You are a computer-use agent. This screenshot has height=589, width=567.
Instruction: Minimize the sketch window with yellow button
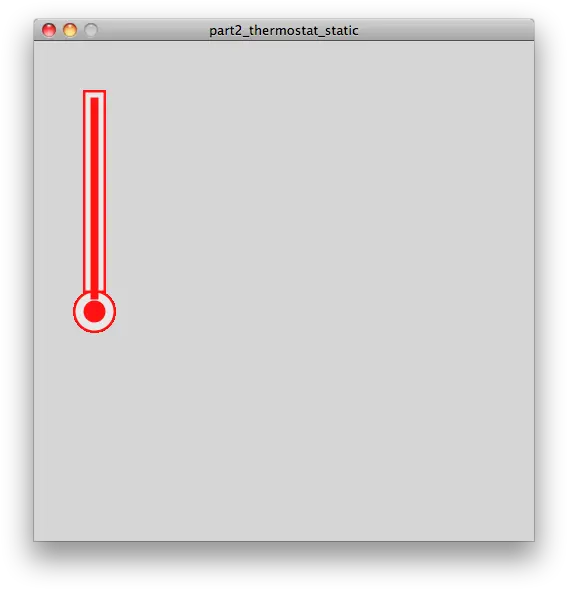70,30
